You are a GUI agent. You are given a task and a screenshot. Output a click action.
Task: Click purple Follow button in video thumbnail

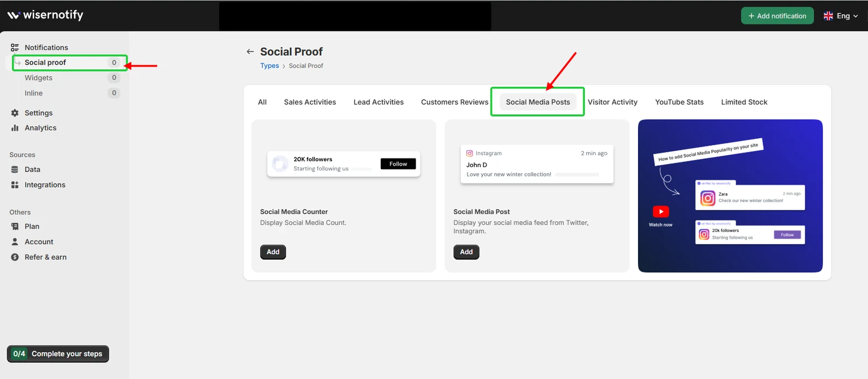pyautogui.click(x=787, y=235)
